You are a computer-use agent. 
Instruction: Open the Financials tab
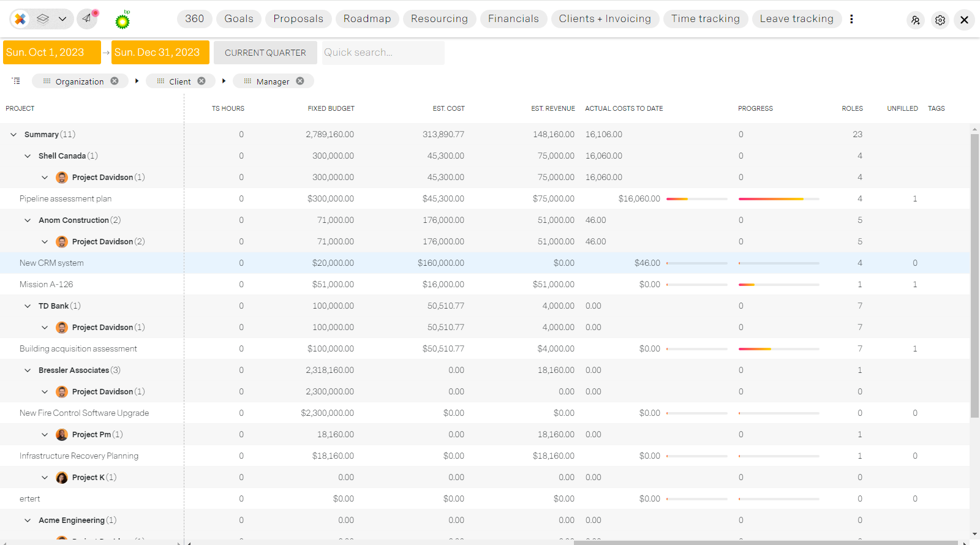pyautogui.click(x=513, y=19)
